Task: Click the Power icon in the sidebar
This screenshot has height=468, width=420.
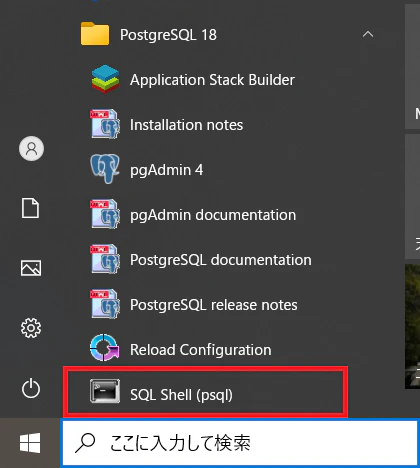Action: 31,388
